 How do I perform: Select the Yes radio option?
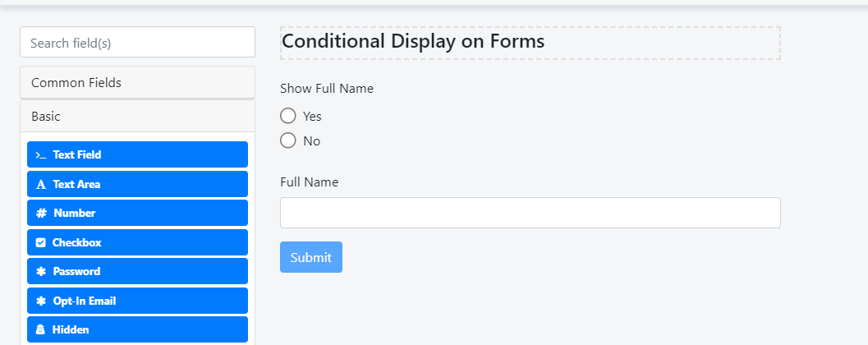tap(288, 116)
